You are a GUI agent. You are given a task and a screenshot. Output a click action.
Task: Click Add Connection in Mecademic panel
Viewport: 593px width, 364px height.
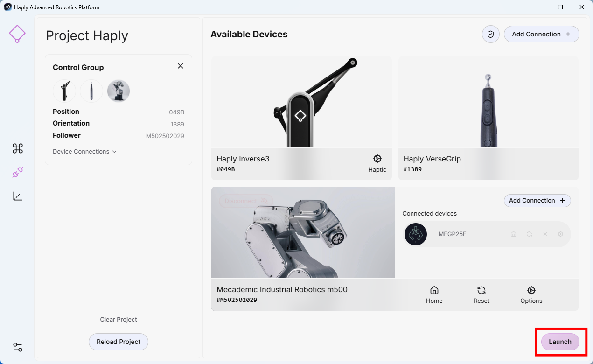pos(537,201)
